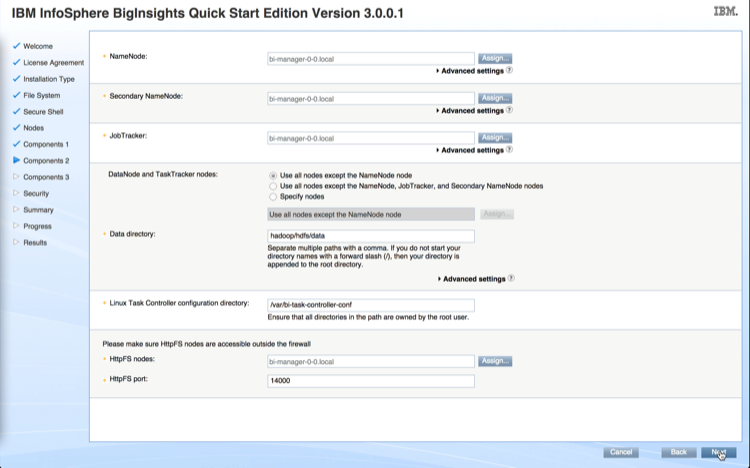Click the disabled Assign button for DataNode nodes

pos(496,214)
